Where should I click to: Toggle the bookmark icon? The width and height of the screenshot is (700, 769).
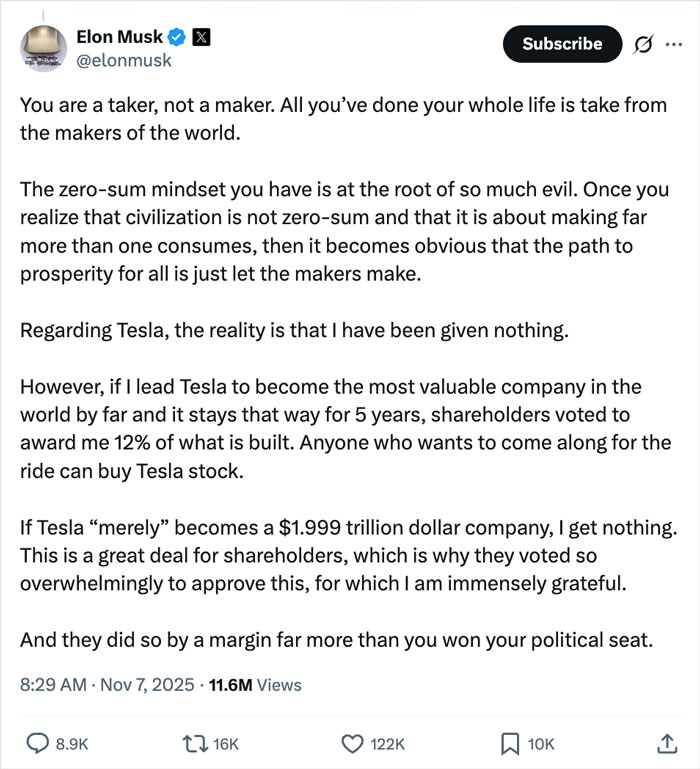(x=509, y=743)
